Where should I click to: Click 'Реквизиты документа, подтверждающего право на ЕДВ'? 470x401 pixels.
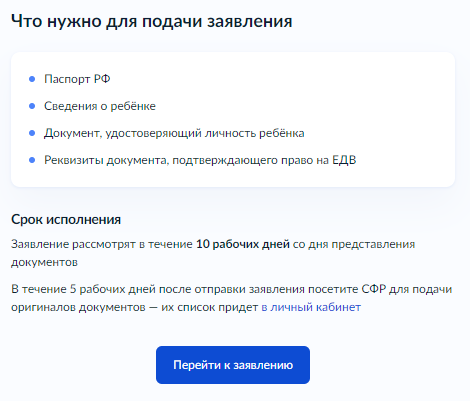coord(200,160)
